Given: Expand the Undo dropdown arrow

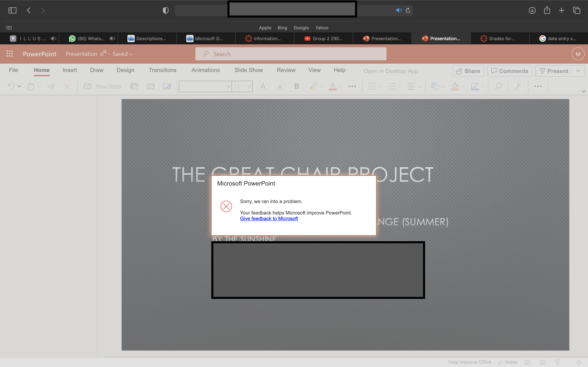Looking at the screenshot, I should pos(19,86).
